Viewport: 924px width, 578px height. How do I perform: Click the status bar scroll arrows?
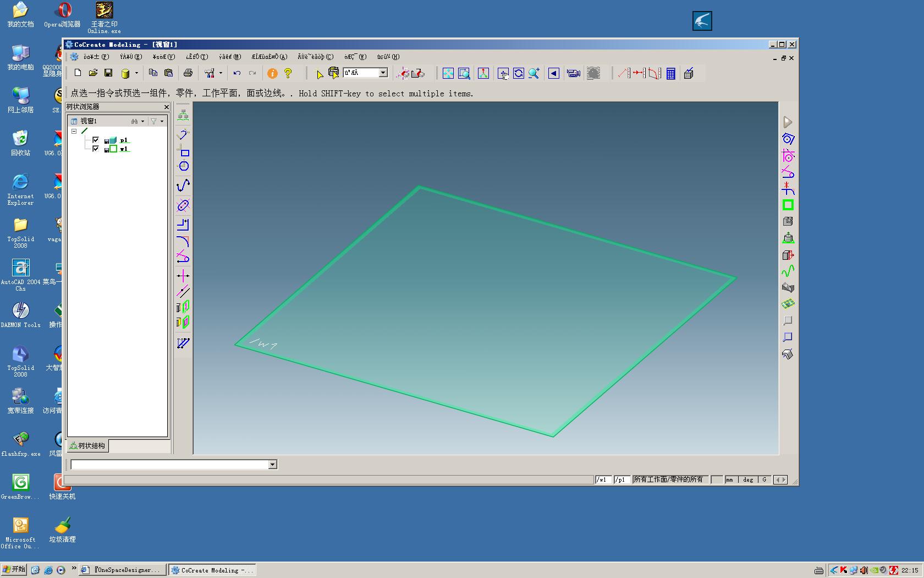coord(780,479)
